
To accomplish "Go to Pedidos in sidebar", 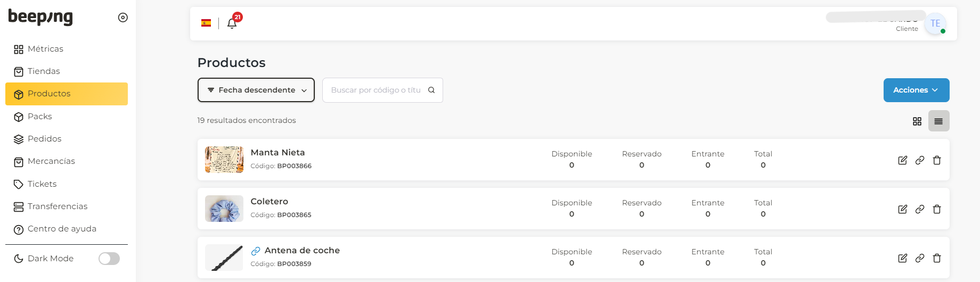I will 45,139.
